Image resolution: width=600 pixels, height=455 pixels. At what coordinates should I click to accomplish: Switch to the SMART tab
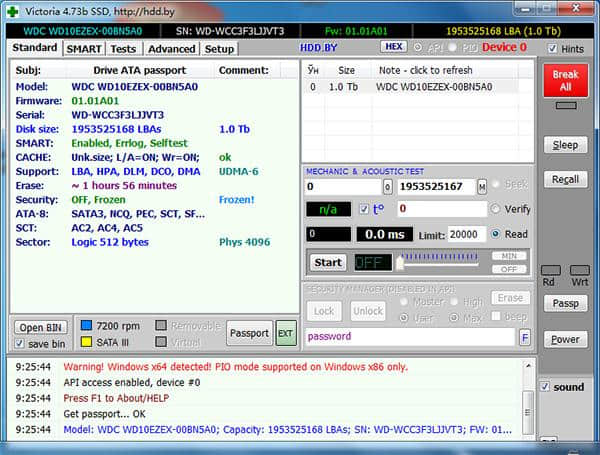[x=84, y=48]
